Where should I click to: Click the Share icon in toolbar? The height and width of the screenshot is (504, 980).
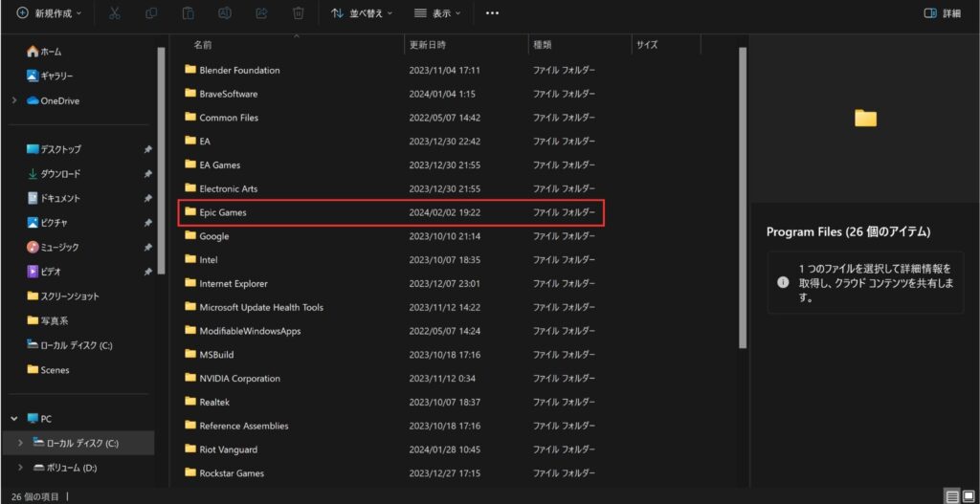(x=262, y=13)
